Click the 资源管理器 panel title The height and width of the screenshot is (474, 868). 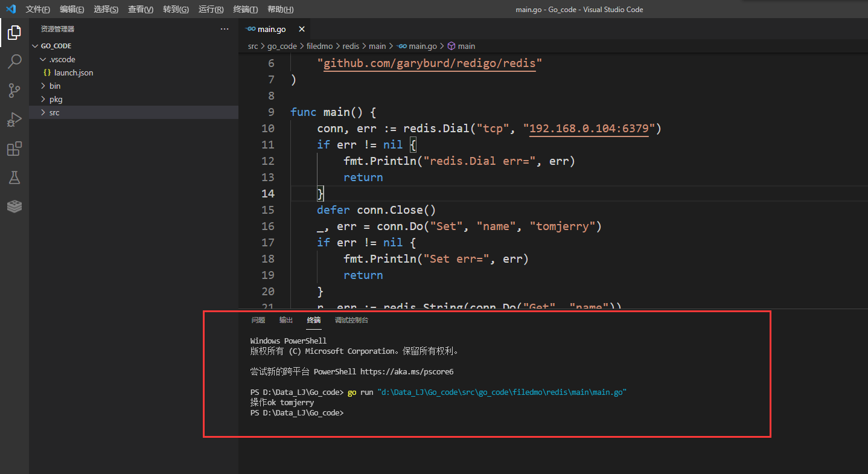point(58,29)
